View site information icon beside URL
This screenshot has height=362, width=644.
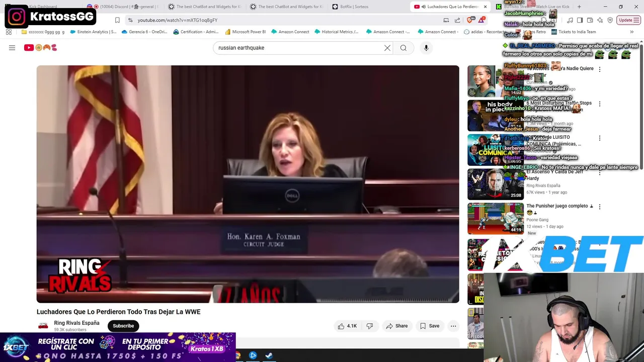tap(130, 20)
